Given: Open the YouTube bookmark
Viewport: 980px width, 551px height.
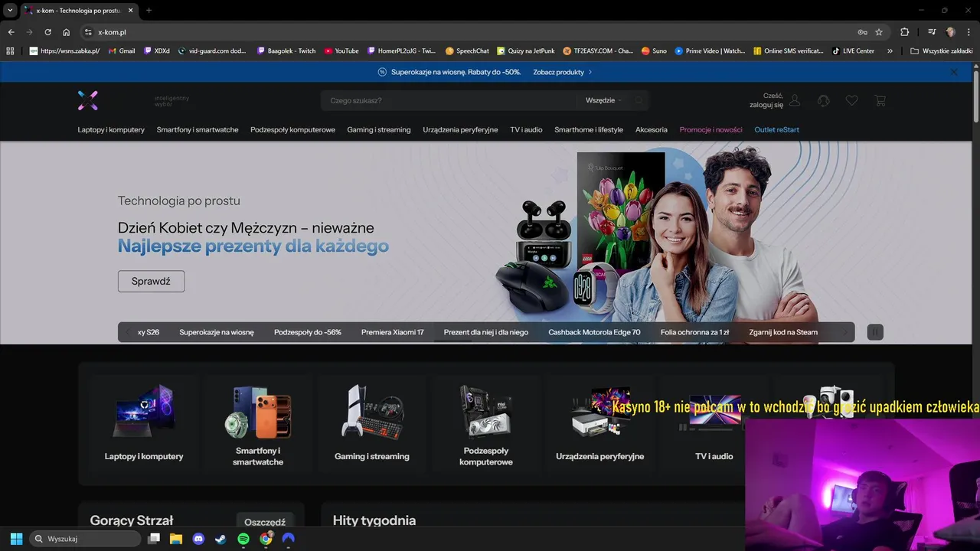Looking at the screenshot, I should [x=341, y=51].
